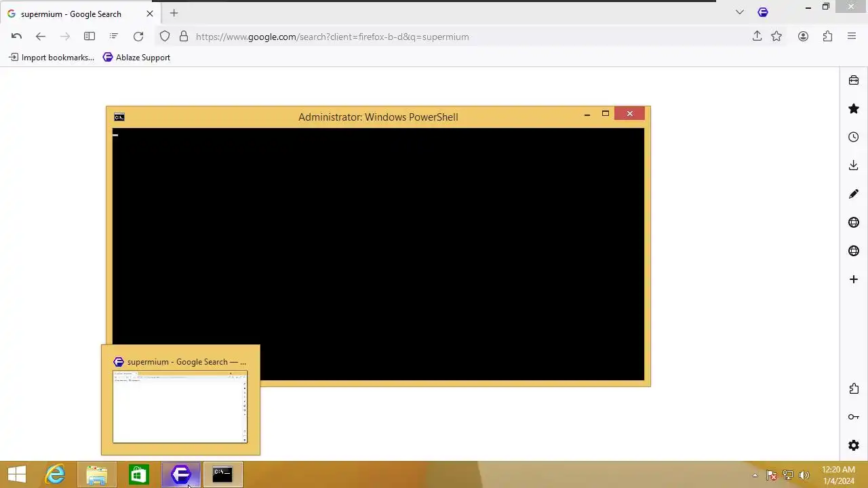868x488 pixels.
Task: Go back with the browser back arrow
Action: 41,37
